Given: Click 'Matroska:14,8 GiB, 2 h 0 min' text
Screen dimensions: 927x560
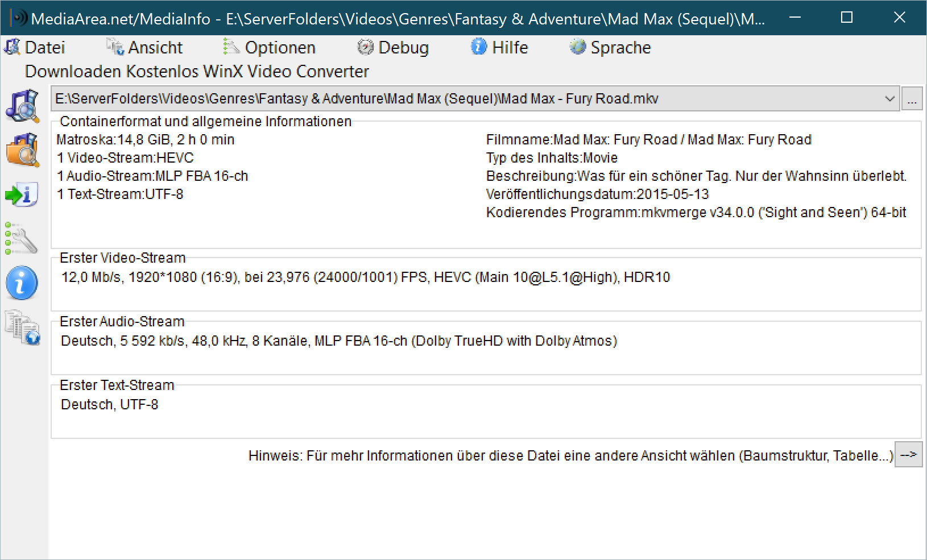Looking at the screenshot, I should [x=146, y=140].
